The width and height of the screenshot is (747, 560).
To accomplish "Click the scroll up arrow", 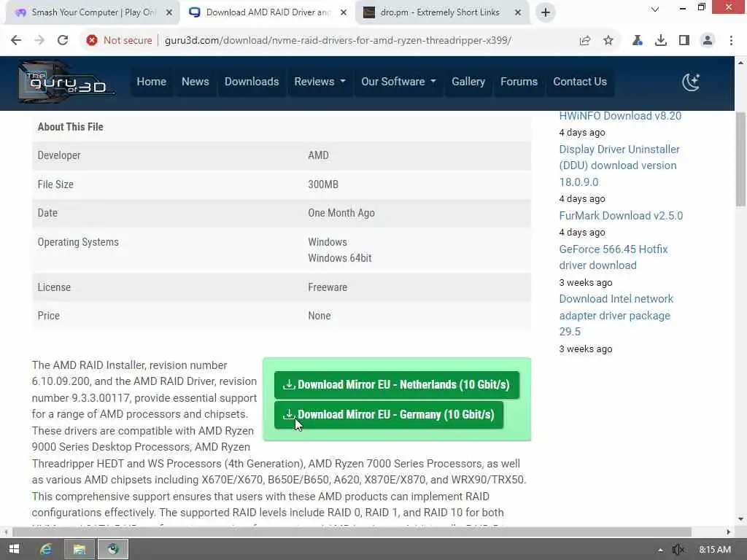I will 741,63.
